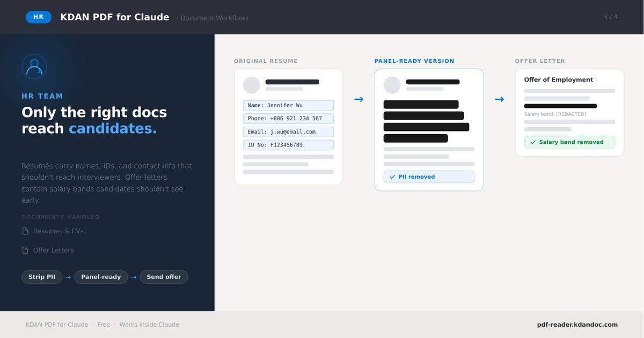
Task: Click the OFFER LETTER label
Action: 540,61
